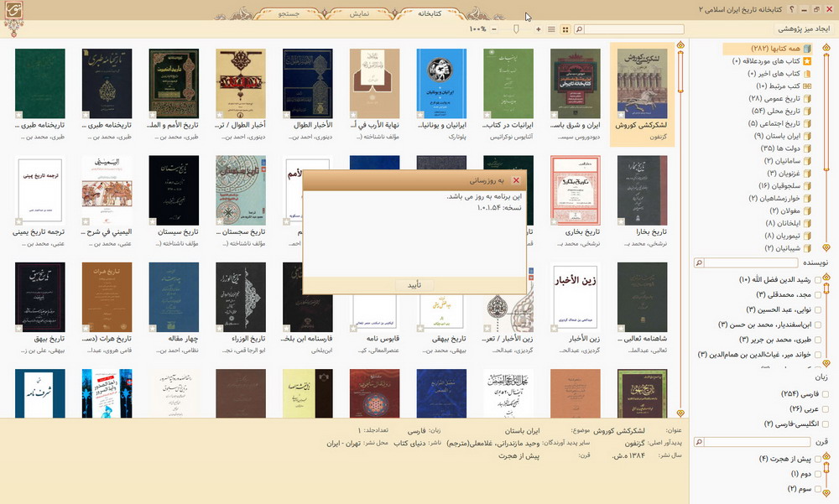
Task: Select ایران باستان (9) category
Action: 777,136
